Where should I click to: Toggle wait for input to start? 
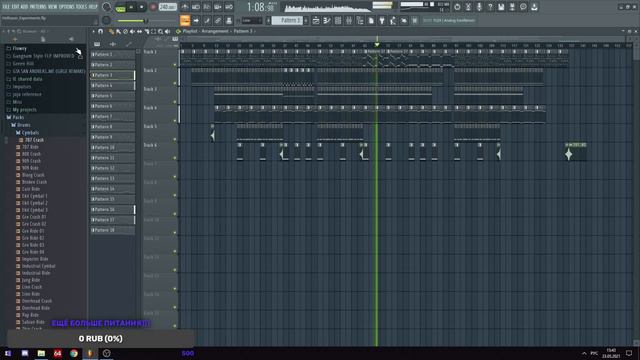(x=196, y=7)
